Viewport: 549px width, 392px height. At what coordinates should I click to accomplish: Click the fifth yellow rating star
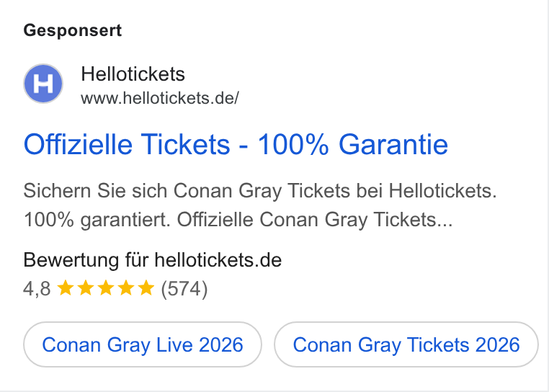146,288
